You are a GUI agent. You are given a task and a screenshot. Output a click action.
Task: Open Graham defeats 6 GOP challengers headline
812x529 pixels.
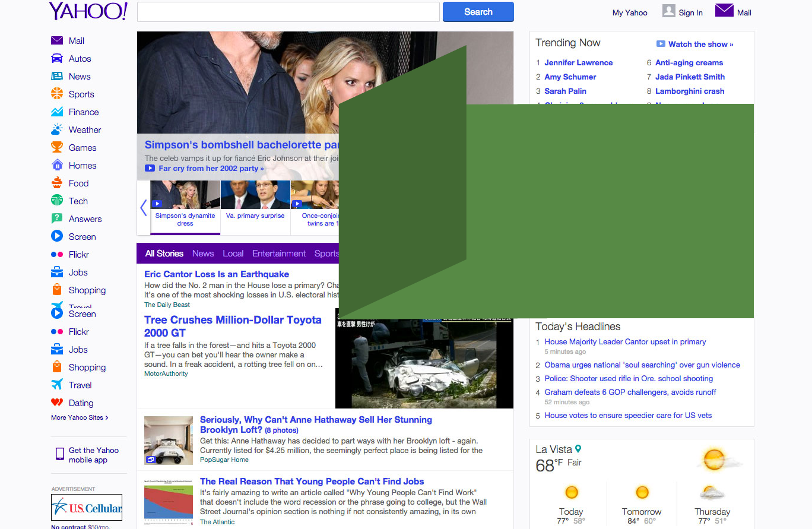click(x=630, y=392)
